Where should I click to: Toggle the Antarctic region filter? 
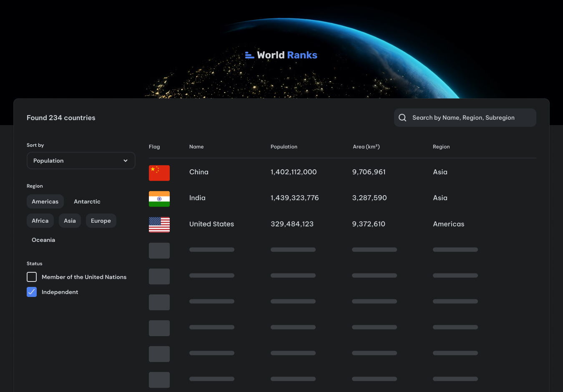point(87,201)
